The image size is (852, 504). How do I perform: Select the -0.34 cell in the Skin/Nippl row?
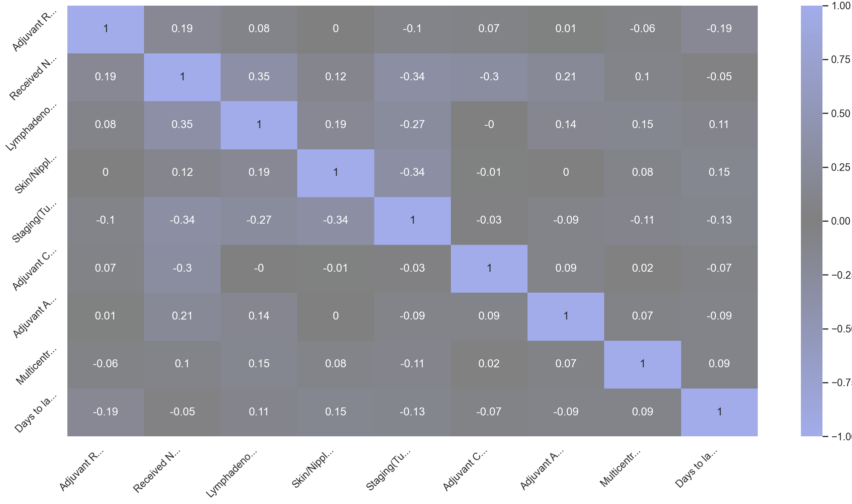click(x=412, y=172)
